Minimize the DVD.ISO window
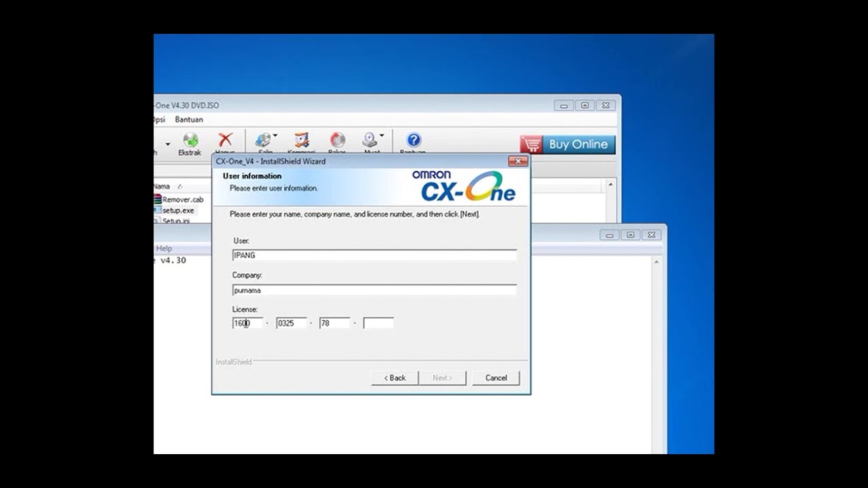The width and height of the screenshot is (868, 488). coord(564,106)
